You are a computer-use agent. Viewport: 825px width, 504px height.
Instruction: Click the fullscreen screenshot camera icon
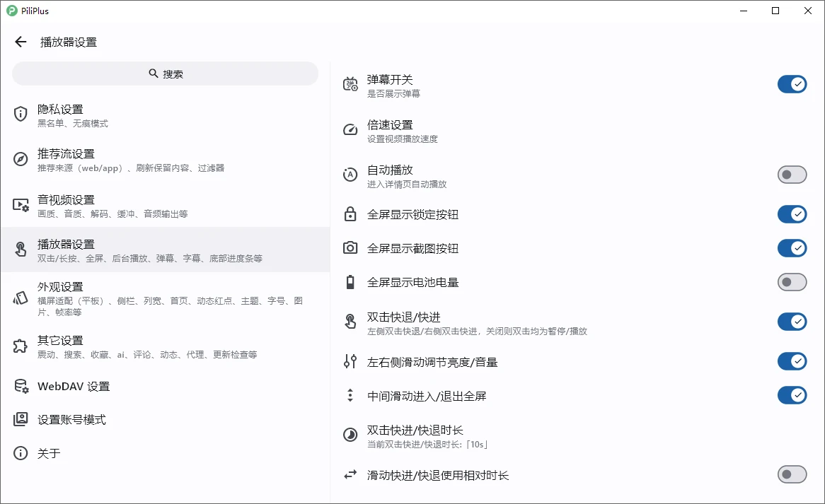[x=350, y=248]
